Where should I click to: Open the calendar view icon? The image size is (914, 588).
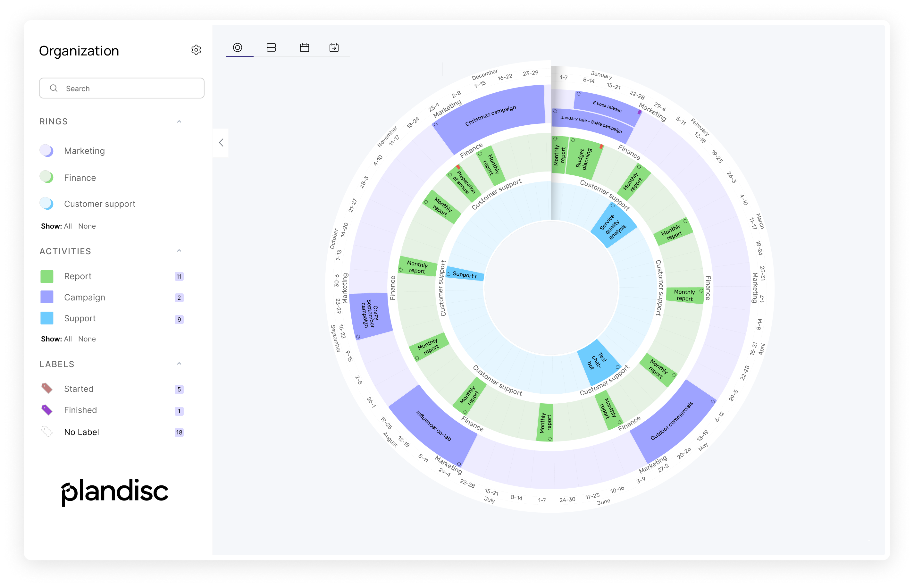coord(304,47)
